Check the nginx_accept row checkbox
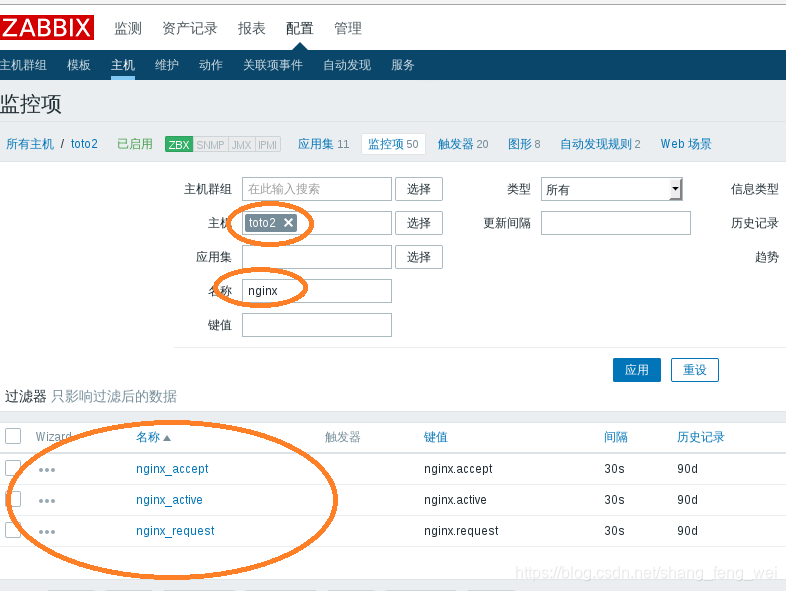The height and width of the screenshot is (591, 786). point(13,468)
